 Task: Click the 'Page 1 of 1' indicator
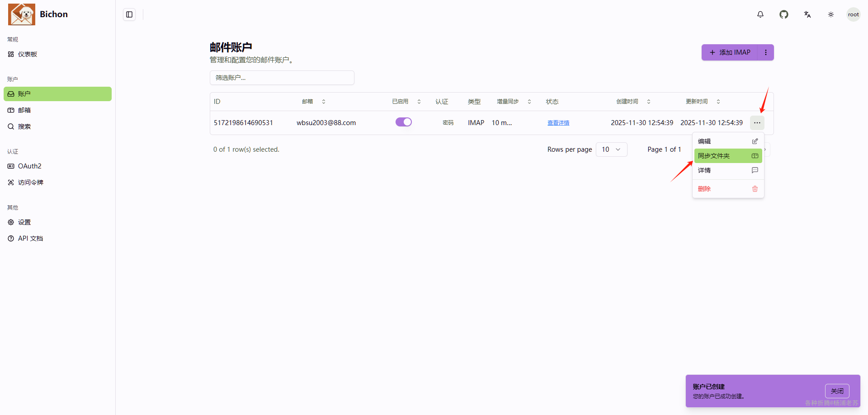(664, 149)
